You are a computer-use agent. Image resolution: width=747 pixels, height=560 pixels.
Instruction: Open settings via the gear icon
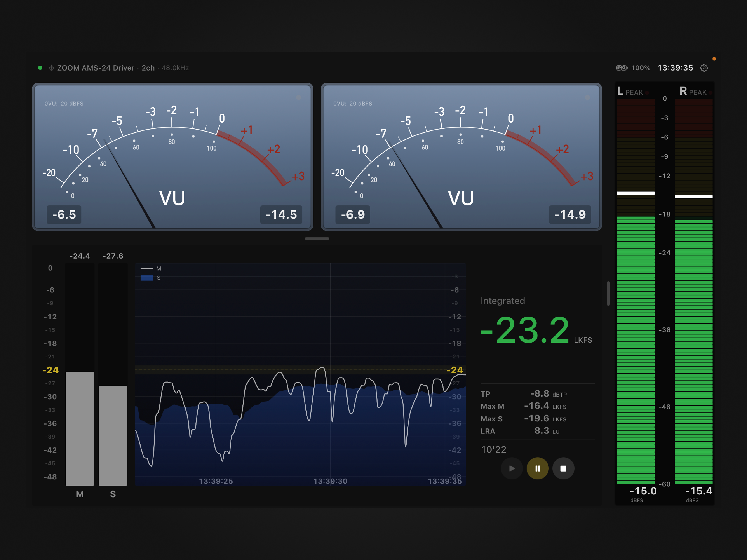(704, 68)
